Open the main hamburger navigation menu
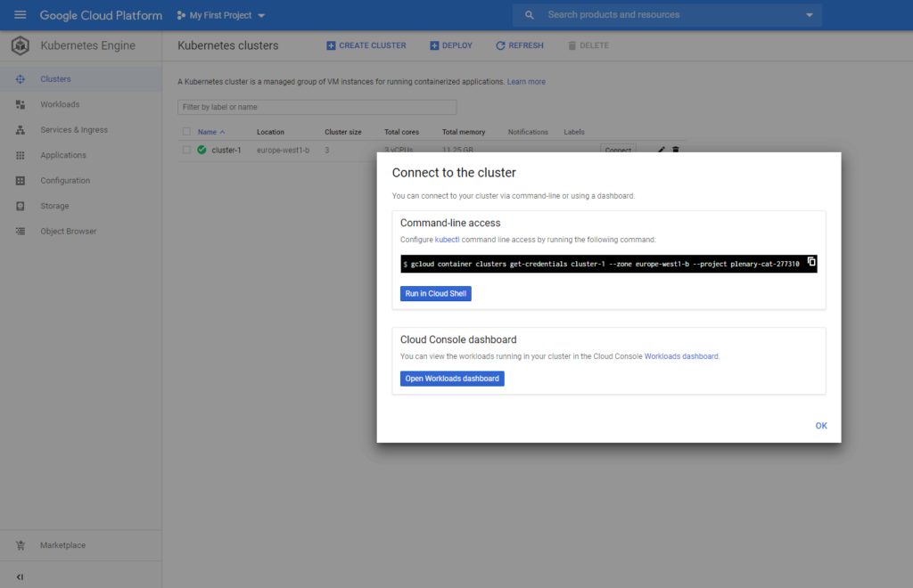This screenshot has height=588, width=913. (20, 15)
